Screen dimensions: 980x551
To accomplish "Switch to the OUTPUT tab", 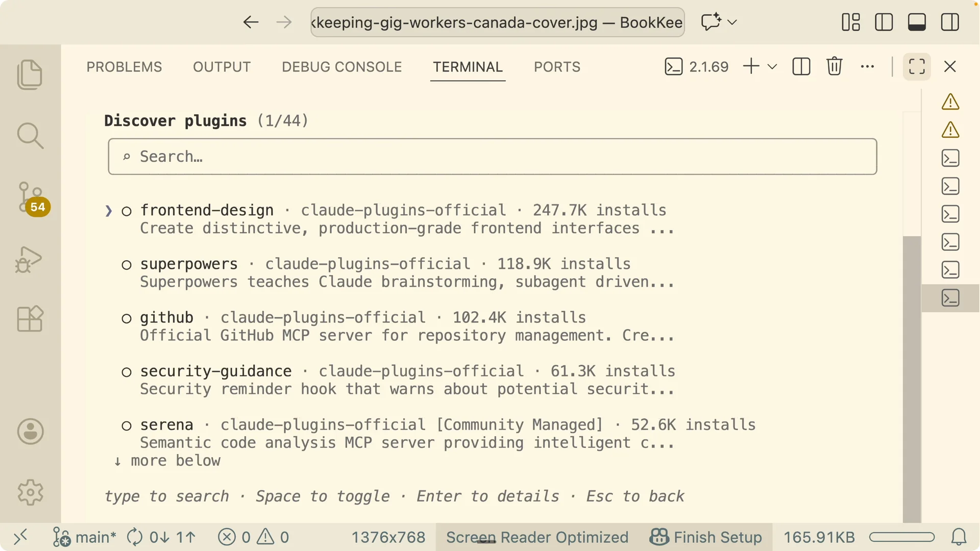I will point(222,67).
